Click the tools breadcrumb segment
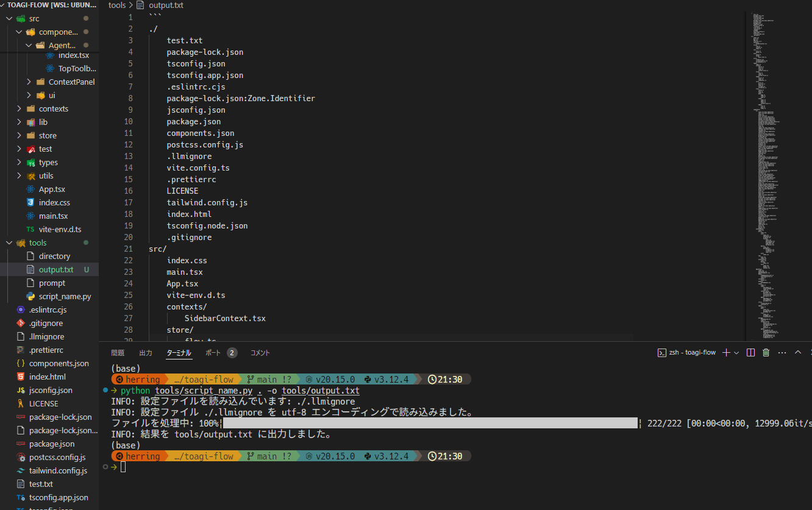This screenshot has width=812, height=510. 117,5
